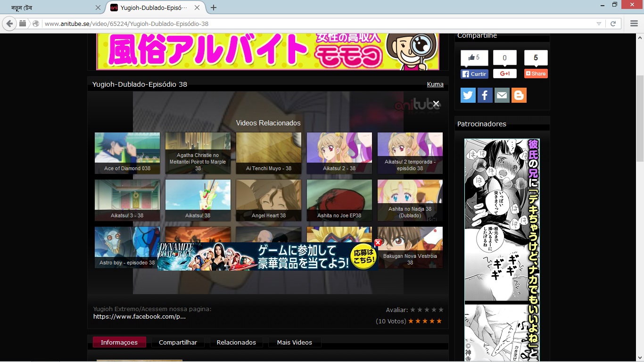The height and width of the screenshot is (362, 644).
Task: Click the address bar URL
Action: (126, 24)
